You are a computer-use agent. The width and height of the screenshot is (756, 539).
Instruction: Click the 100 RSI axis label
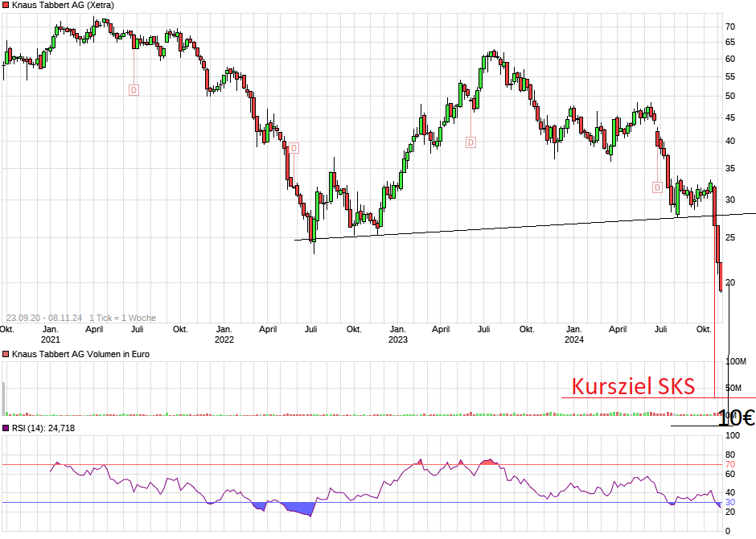733,436
